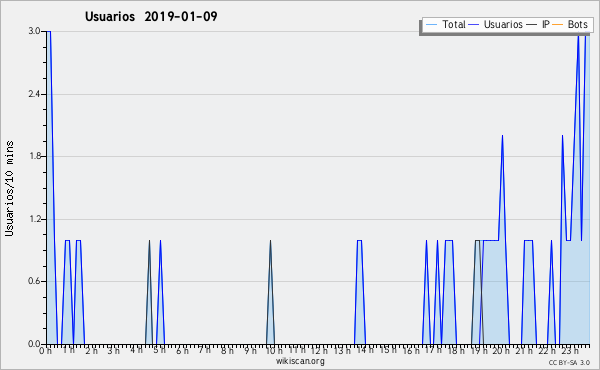
Task: Click the '1.8' y-axis value
Action: point(34,156)
